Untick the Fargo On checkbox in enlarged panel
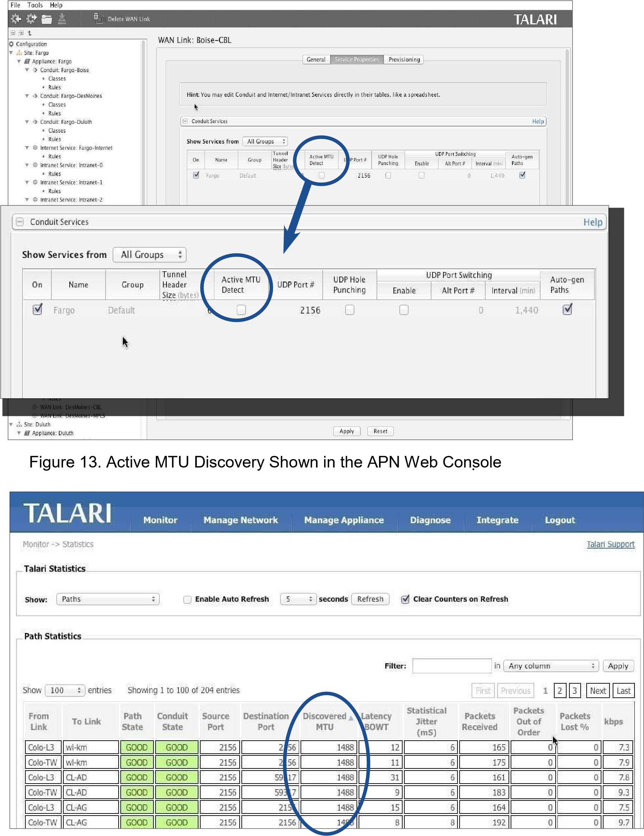This screenshot has height=836, width=644. pos(37,309)
